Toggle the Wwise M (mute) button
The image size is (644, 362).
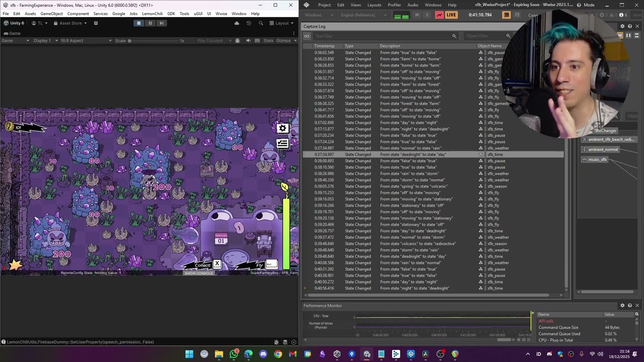pyautogui.click(x=417, y=15)
